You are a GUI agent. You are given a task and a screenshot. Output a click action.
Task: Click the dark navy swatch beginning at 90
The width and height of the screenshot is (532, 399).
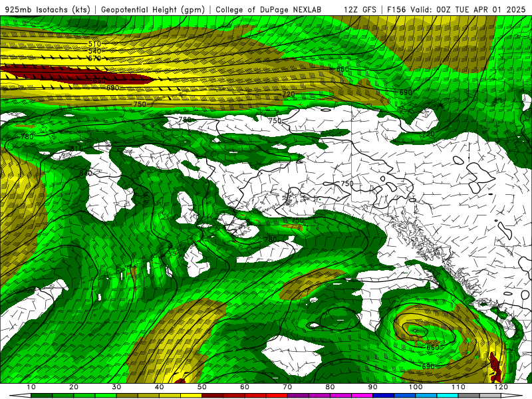click(x=384, y=396)
